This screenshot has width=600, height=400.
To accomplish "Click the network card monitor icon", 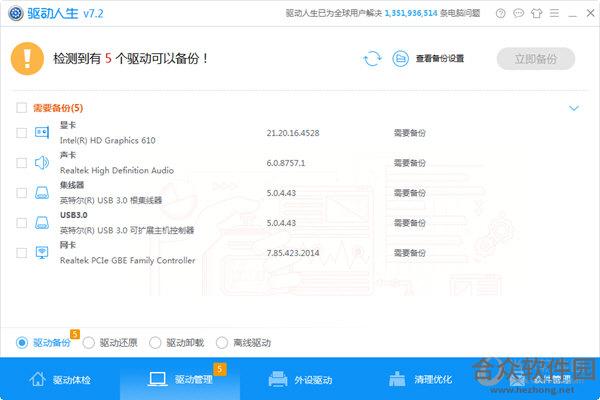I will click(42, 253).
